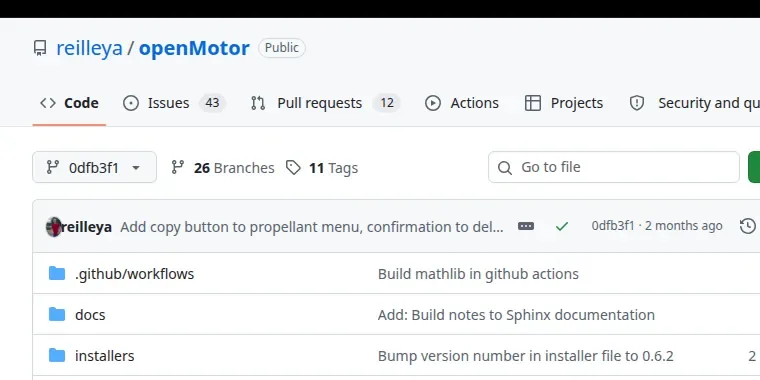Screen dimensions: 760x380
Task: Expand commit details with the ellipsis button
Action: (x=526, y=226)
